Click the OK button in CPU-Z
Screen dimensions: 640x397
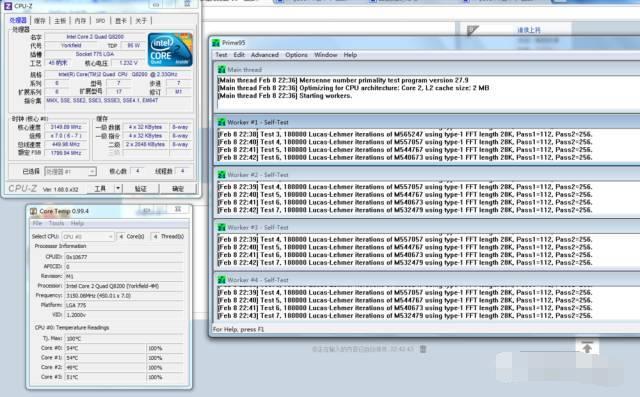[x=178, y=189]
